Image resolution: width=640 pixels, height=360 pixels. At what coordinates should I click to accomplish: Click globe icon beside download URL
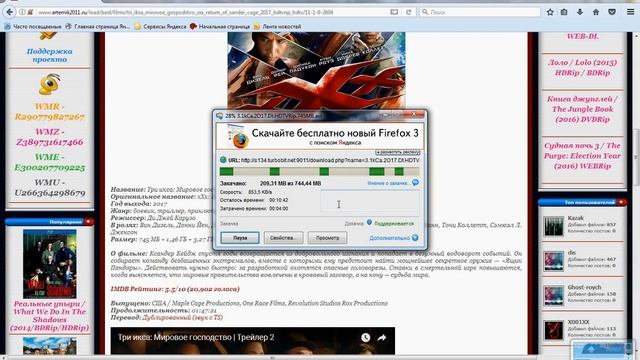point(223,160)
